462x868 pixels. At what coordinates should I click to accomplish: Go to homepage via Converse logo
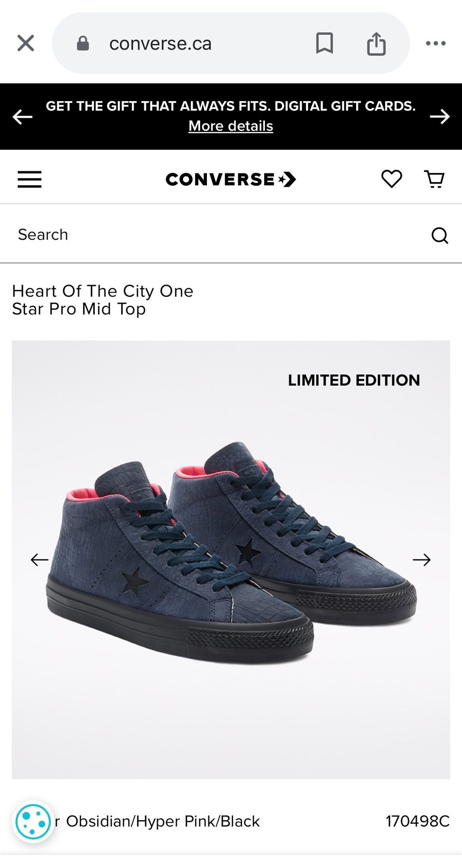(x=231, y=180)
